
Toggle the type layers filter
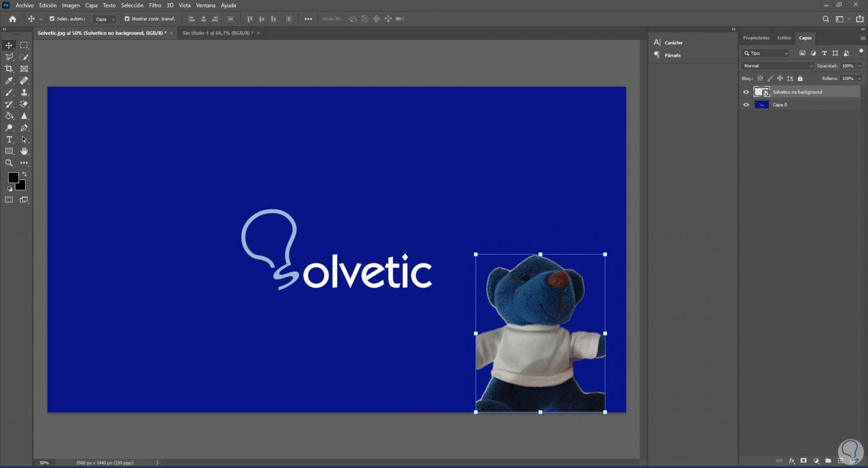(824, 53)
